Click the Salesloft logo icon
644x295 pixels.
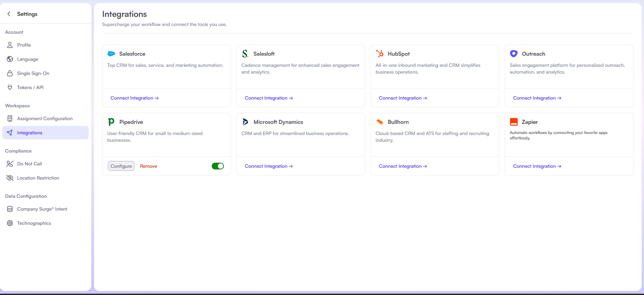[245, 54]
